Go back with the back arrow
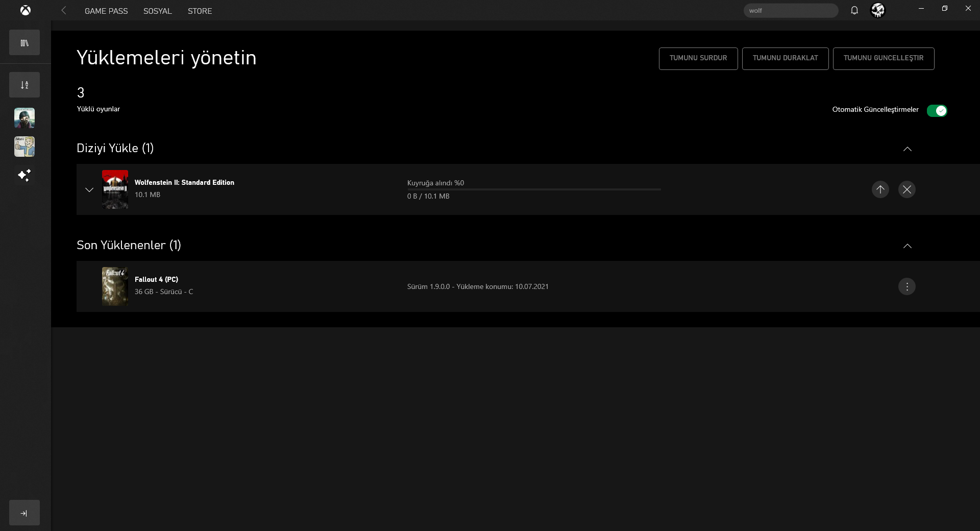 (64, 10)
